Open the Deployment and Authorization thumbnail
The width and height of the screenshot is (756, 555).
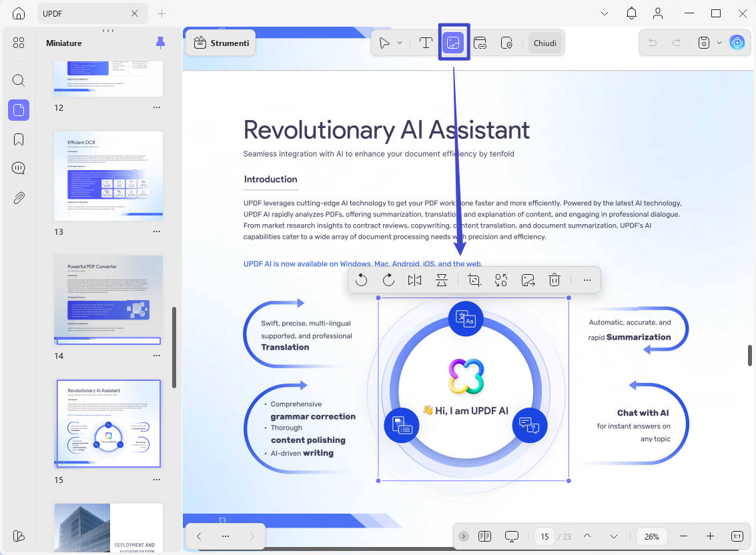[x=109, y=528]
